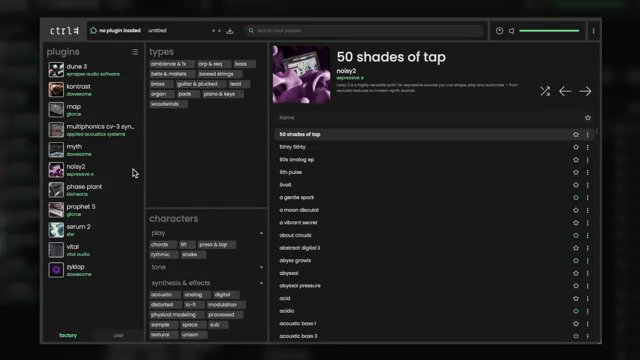Click the home icon beside no plugin loaded
This screenshot has height=360, width=640.
(x=93, y=31)
